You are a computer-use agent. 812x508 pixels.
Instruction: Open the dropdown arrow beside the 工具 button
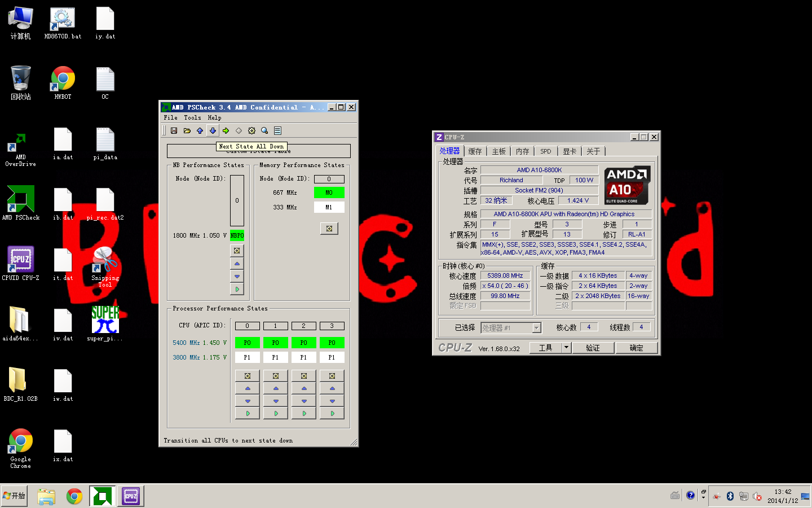coord(566,348)
